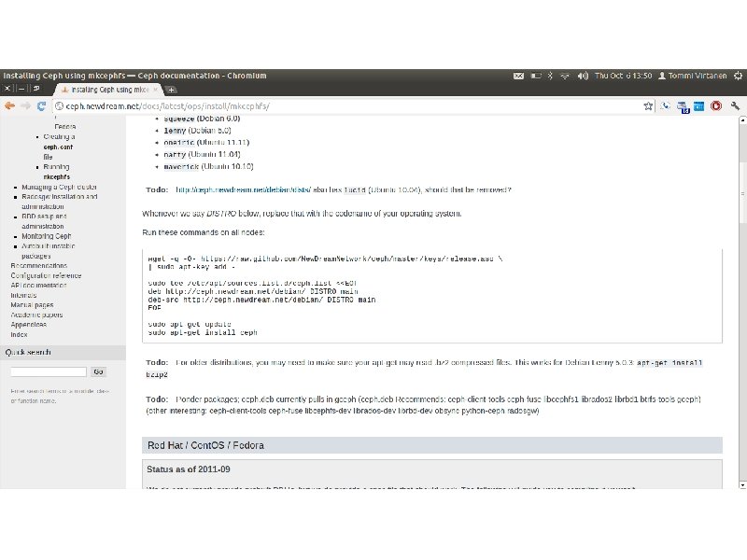Open Recommendations sidebar link

[x=39, y=266]
